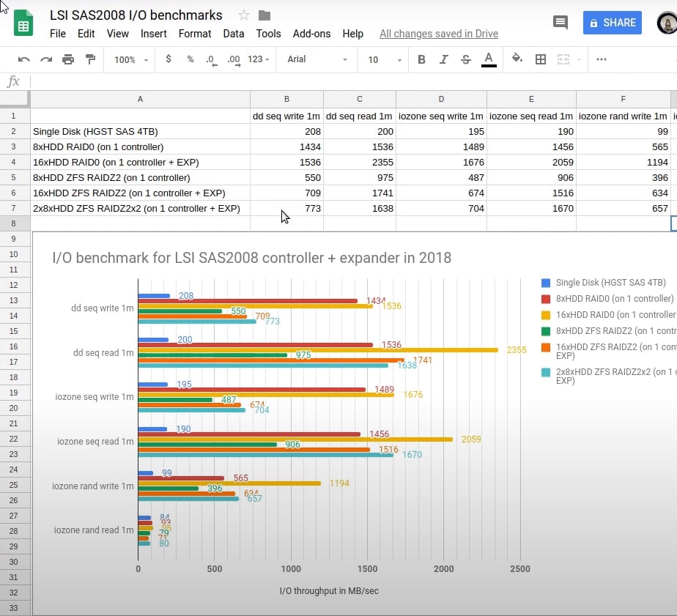Select cell with value 2355
The width and height of the screenshot is (677, 616).
(359, 163)
